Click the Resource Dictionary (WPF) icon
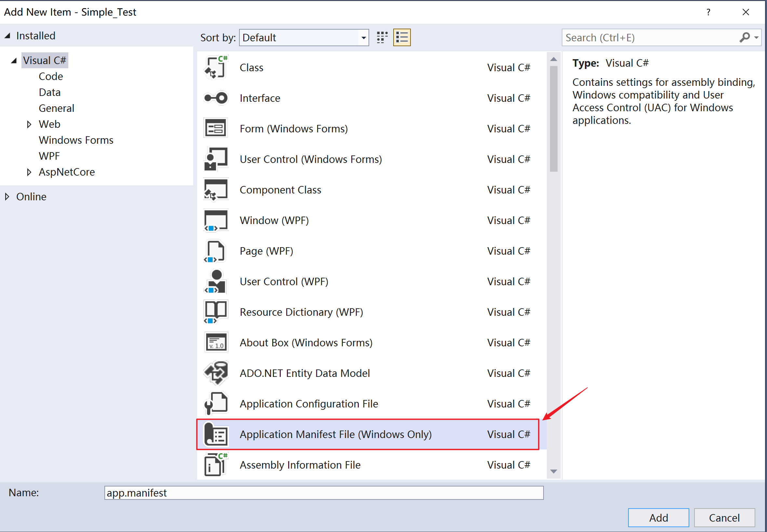The width and height of the screenshot is (767, 532). pyautogui.click(x=216, y=312)
